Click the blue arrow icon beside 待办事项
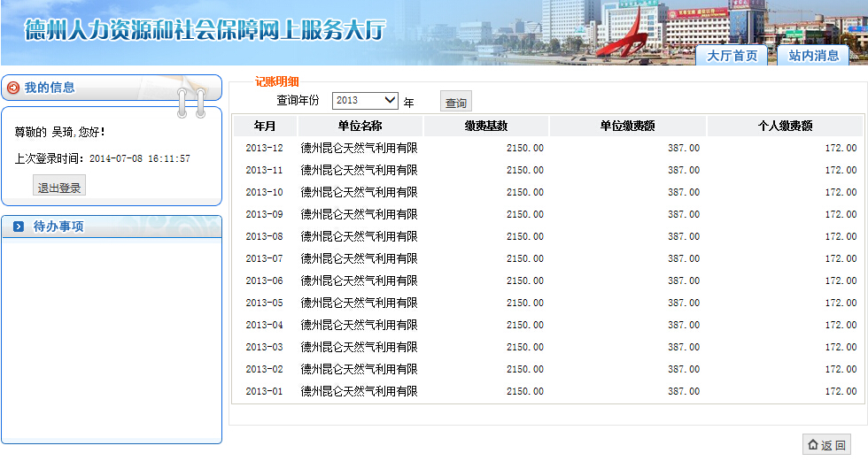 coord(19,227)
